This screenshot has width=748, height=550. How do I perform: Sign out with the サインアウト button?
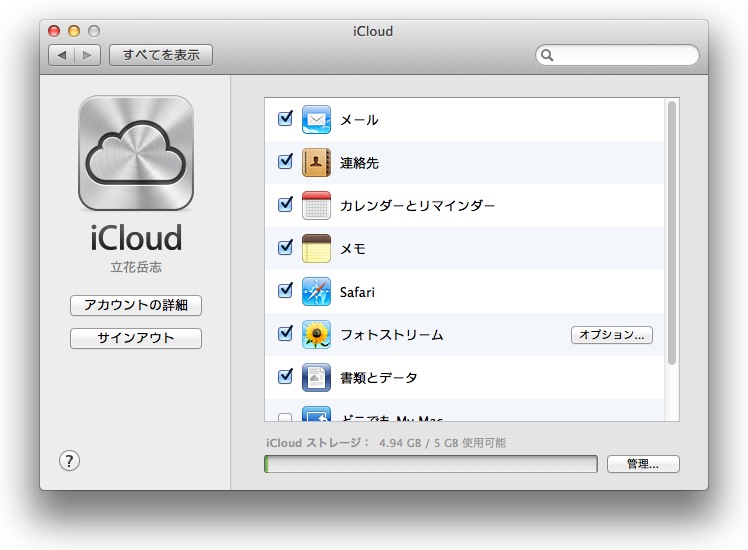point(136,338)
